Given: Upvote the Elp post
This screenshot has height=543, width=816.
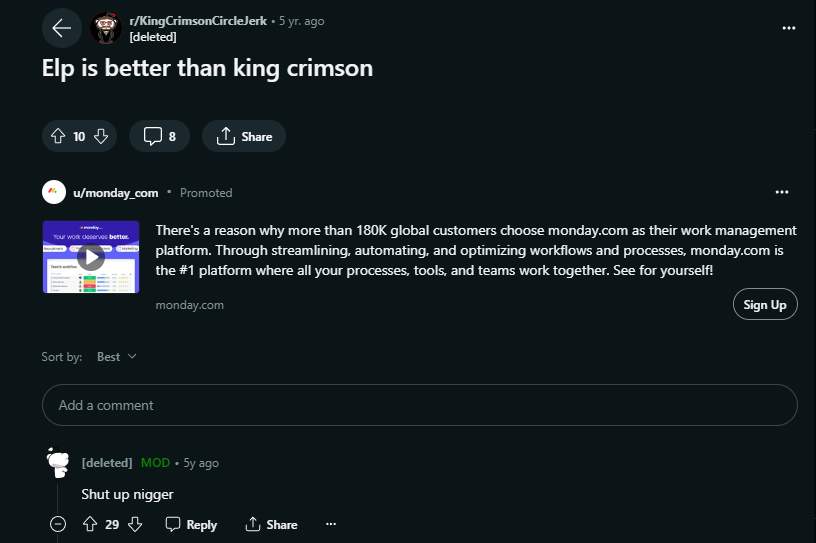Looking at the screenshot, I should (57, 136).
